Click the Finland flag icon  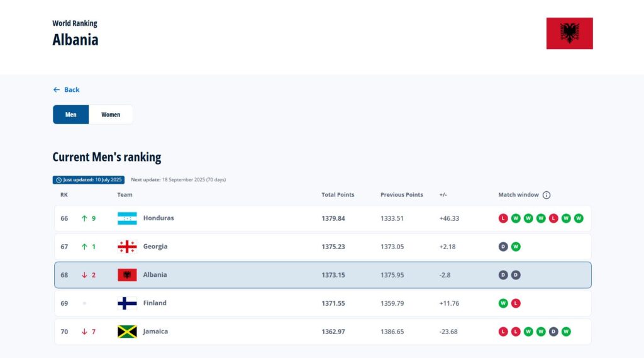127,303
